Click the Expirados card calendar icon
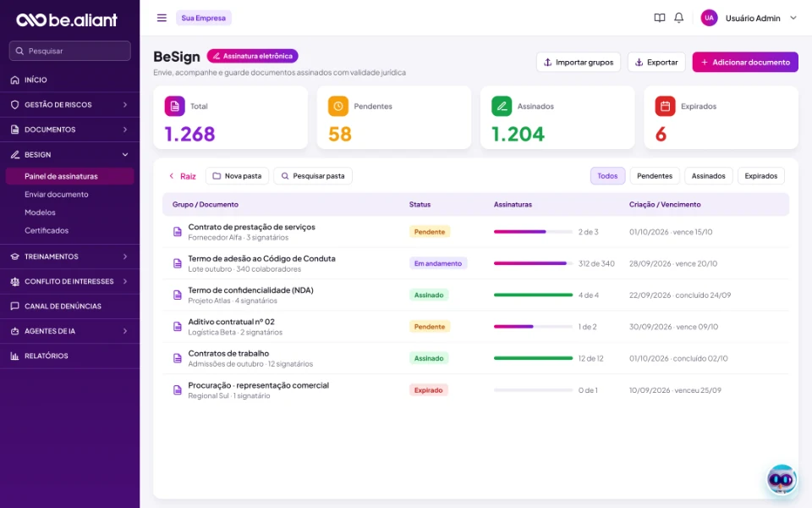This screenshot has width=812, height=508. coord(665,107)
